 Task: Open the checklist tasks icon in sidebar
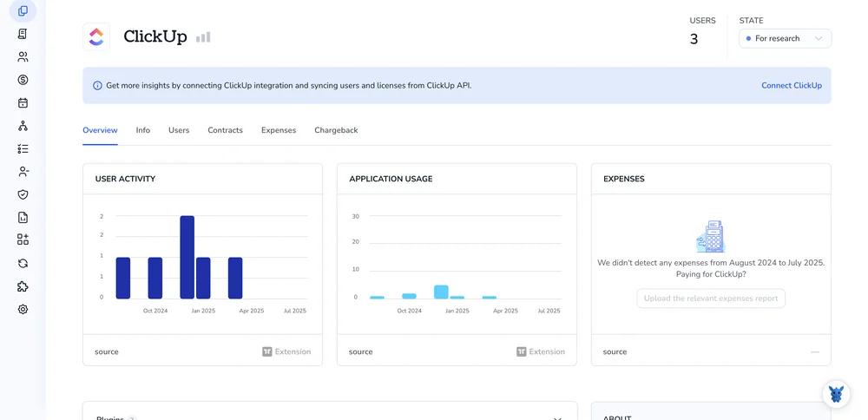pos(23,149)
